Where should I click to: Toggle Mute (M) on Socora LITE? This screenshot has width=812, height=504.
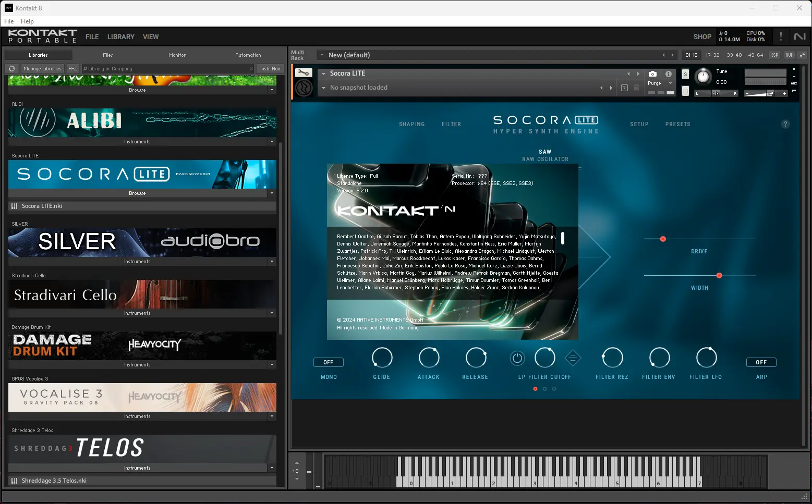(685, 91)
